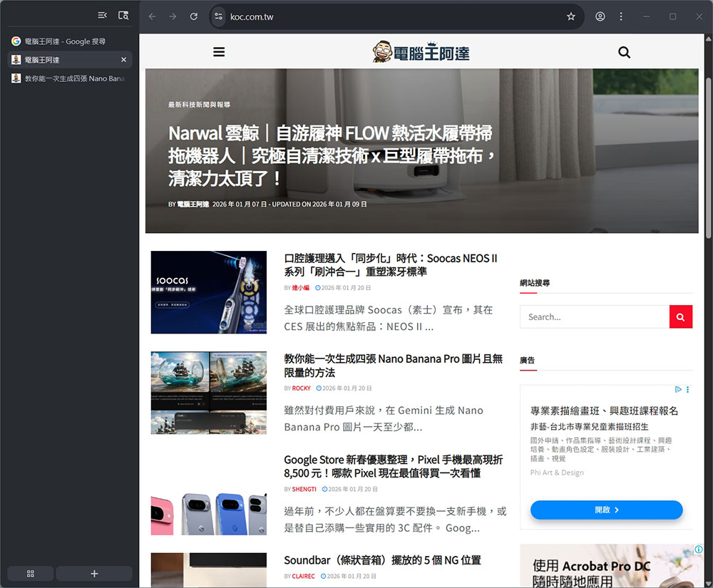Click the ad options dots icon
The image size is (713, 588).
click(687, 389)
